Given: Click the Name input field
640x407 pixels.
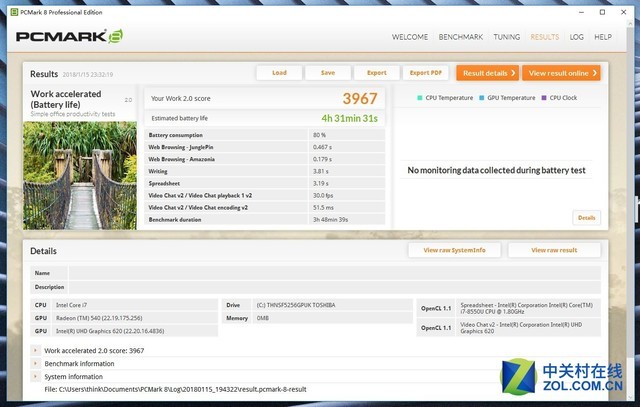Looking at the screenshot, I should (335, 273).
